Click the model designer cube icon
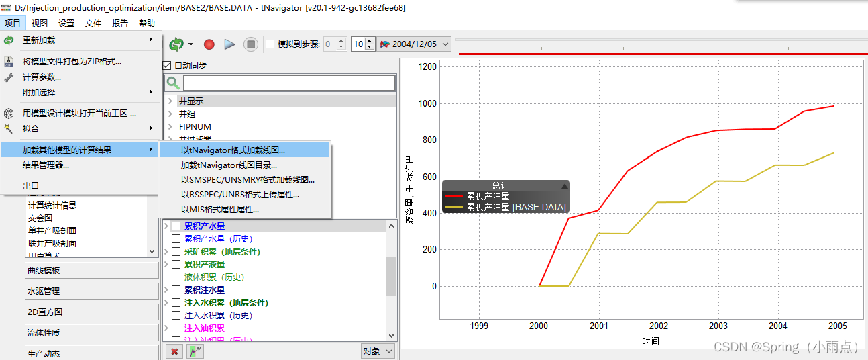The width and height of the screenshot is (868, 360). (x=9, y=114)
